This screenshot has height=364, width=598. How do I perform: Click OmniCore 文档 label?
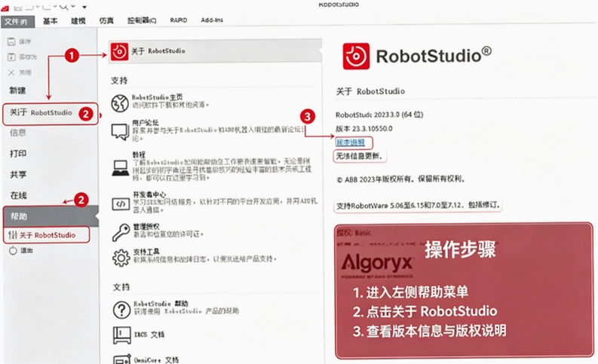tap(156, 359)
